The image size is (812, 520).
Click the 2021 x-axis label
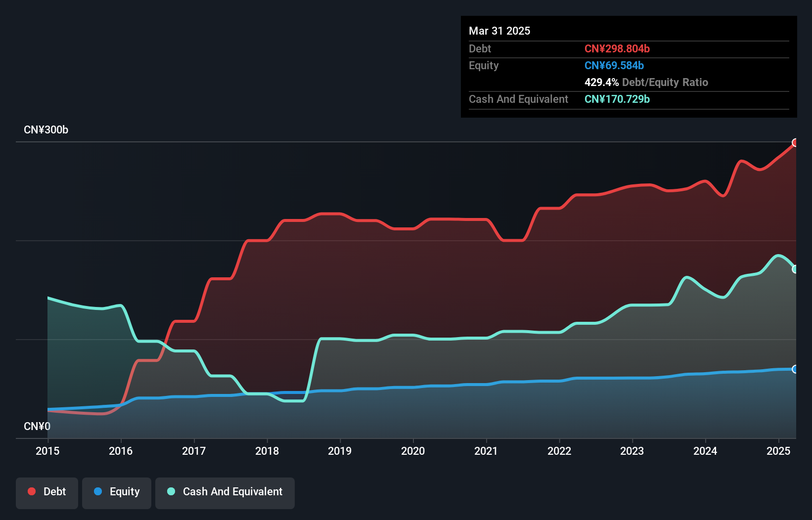click(486, 451)
